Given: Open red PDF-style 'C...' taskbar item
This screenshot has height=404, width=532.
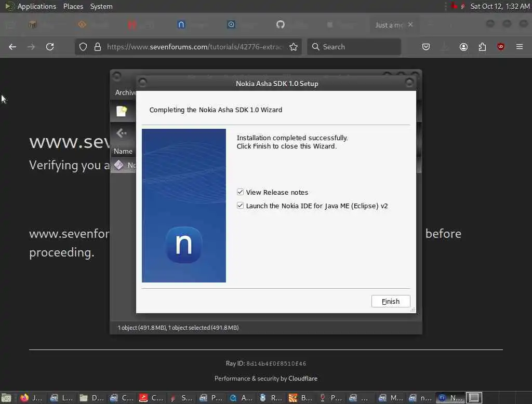Looking at the screenshot, I should point(151,398).
